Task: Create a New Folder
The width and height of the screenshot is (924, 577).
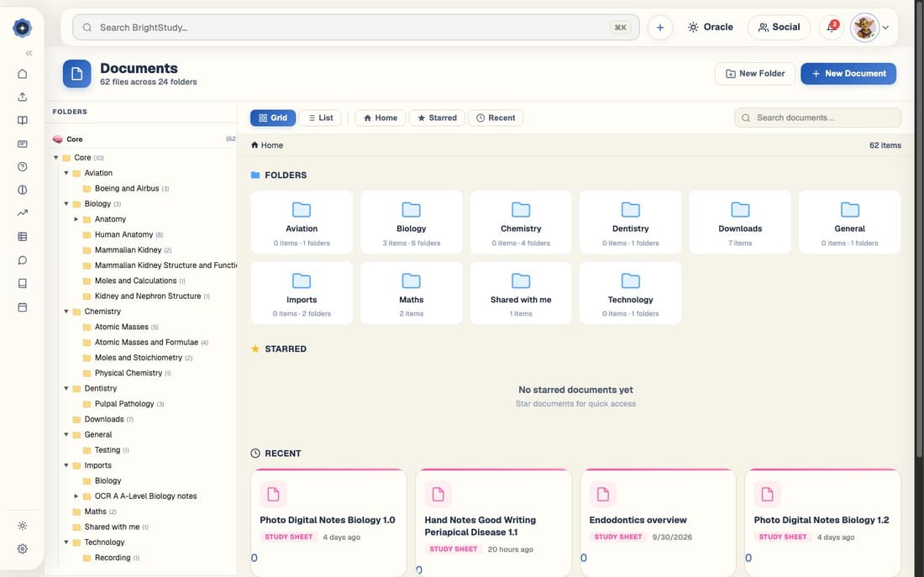Action: [755, 74]
